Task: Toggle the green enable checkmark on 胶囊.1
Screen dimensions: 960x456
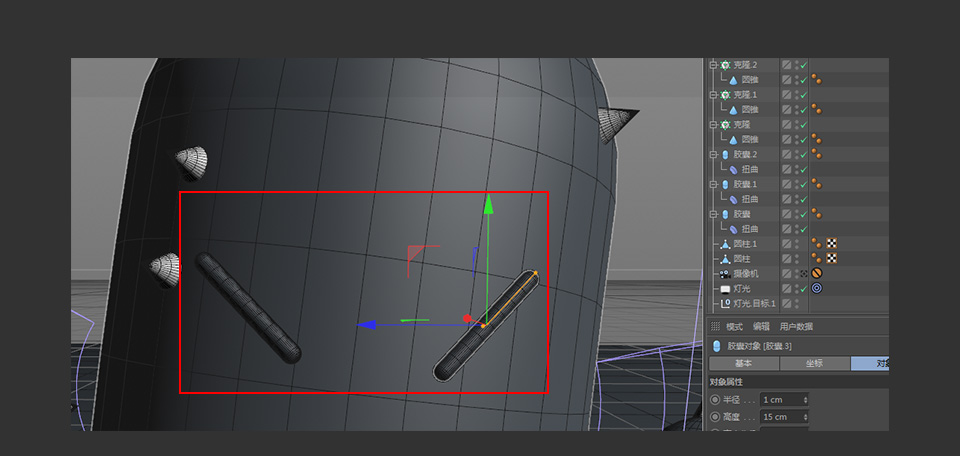Action: [804, 184]
